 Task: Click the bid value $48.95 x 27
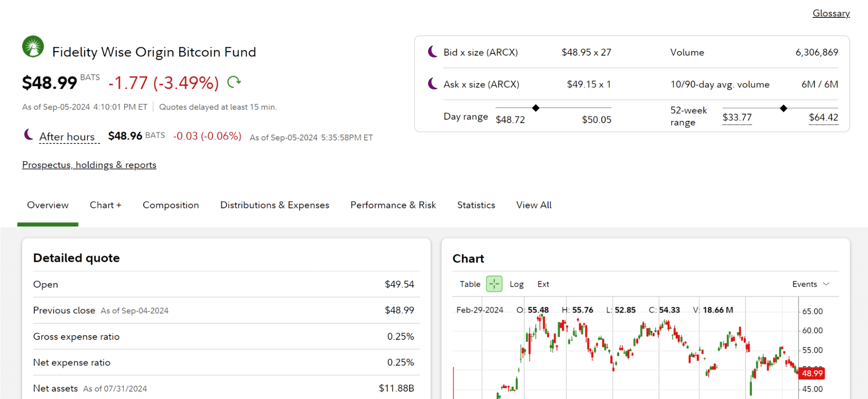click(x=586, y=52)
